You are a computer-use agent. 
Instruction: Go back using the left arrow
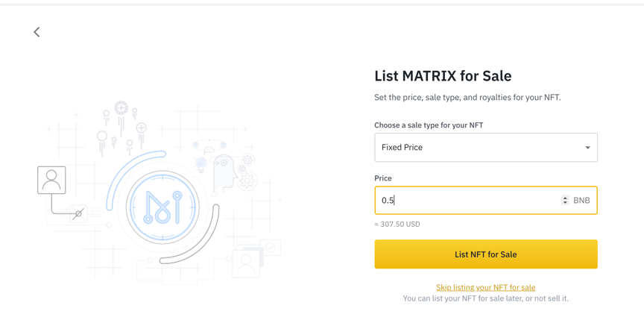click(x=37, y=32)
